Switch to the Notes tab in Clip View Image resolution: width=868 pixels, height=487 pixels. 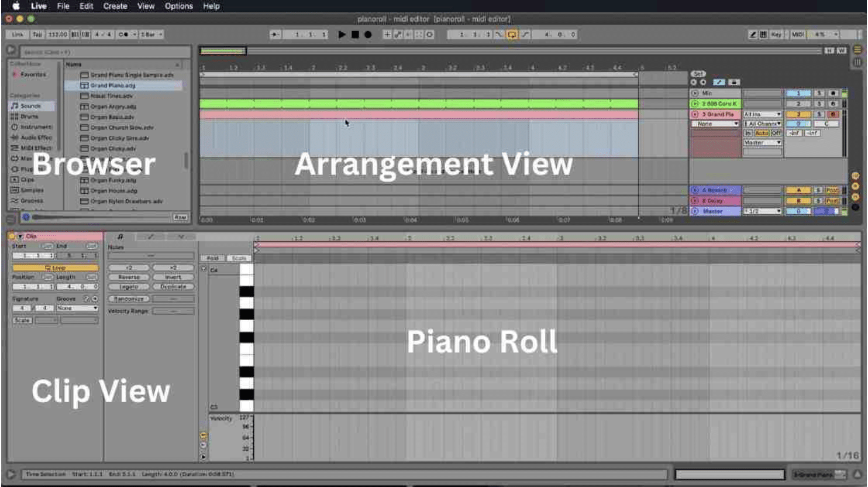(120, 236)
